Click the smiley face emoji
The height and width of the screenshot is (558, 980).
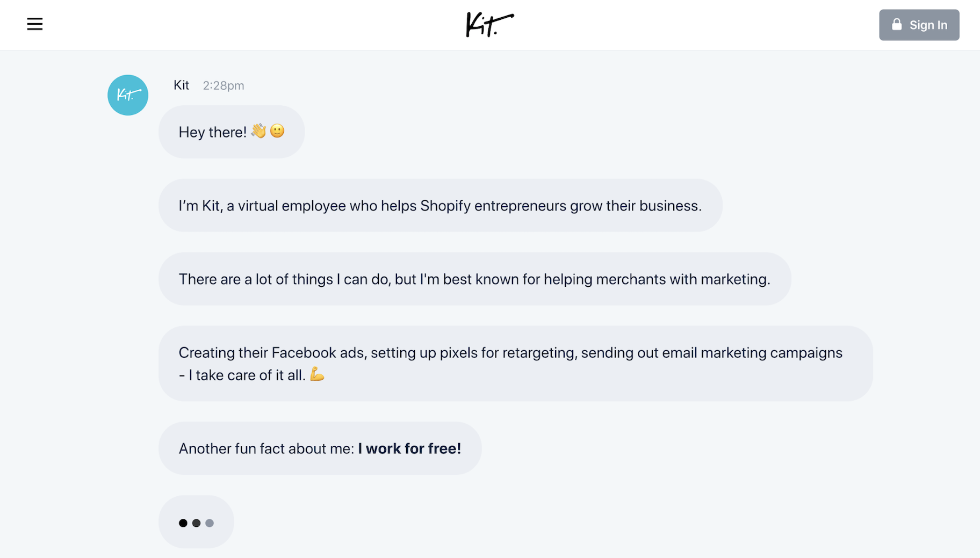[277, 131]
